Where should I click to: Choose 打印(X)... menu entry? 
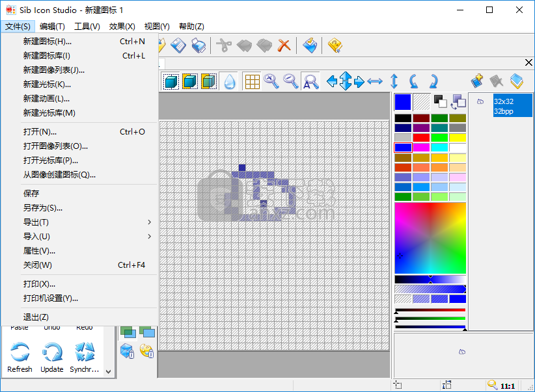pos(89,284)
